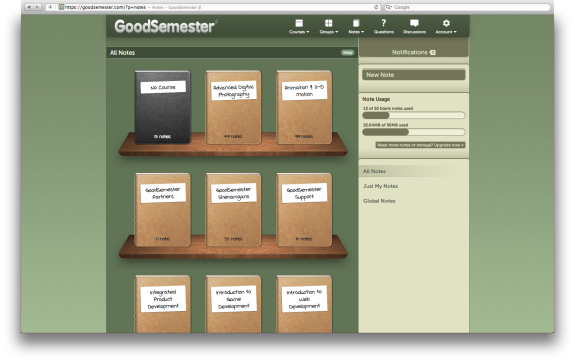
Task: Select the All Notes filter
Action: [374, 171]
